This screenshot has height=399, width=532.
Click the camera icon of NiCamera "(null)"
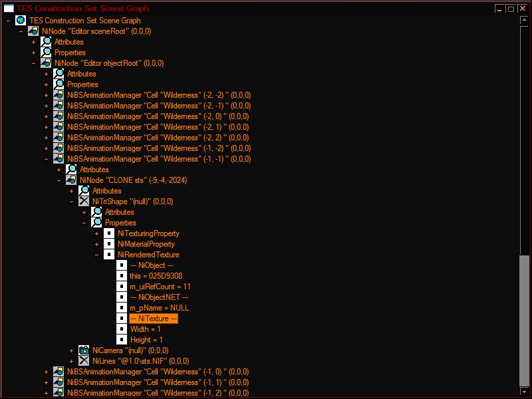(84, 350)
